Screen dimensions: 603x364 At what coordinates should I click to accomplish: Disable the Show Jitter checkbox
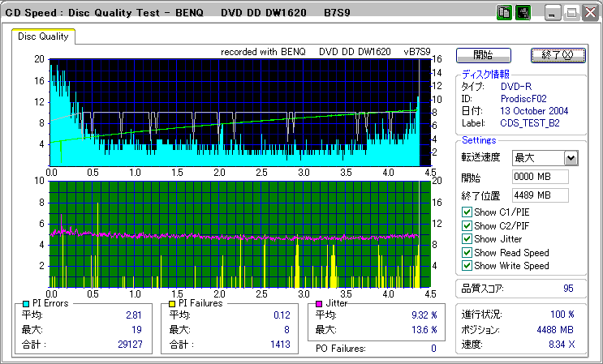pyautogui.click(x=467, y=238)
